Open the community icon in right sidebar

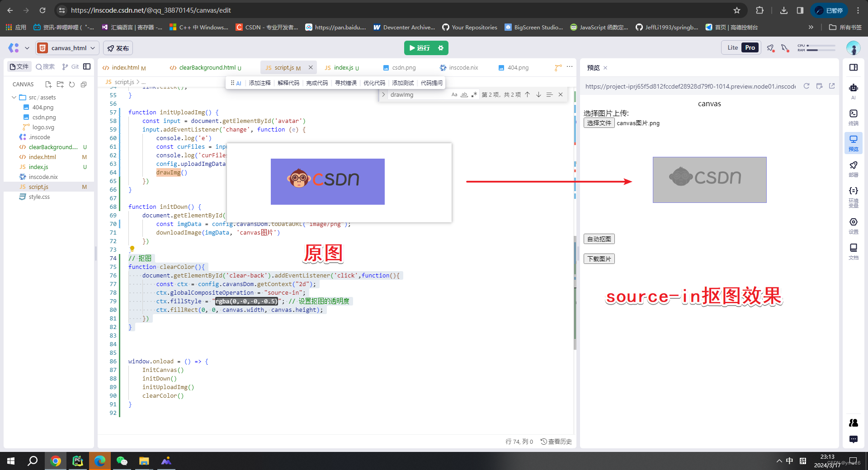pos(853,423)
